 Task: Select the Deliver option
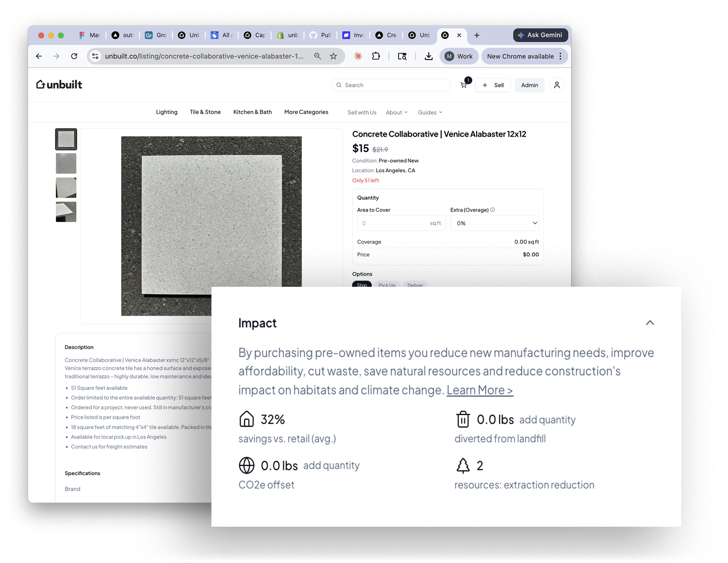415,285
